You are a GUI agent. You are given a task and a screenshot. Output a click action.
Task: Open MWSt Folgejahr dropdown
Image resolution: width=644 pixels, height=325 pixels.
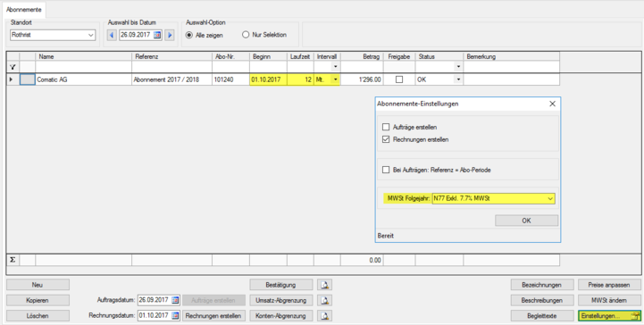550,199
